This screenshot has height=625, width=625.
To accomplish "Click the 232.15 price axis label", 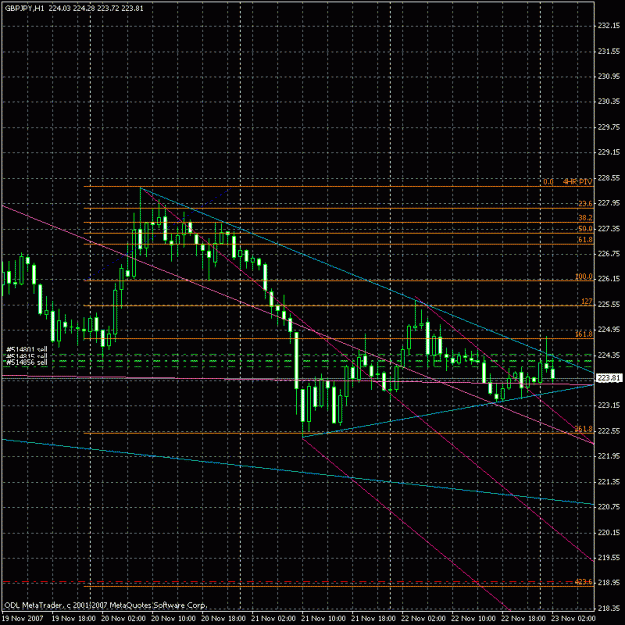I will coord(609,26).
